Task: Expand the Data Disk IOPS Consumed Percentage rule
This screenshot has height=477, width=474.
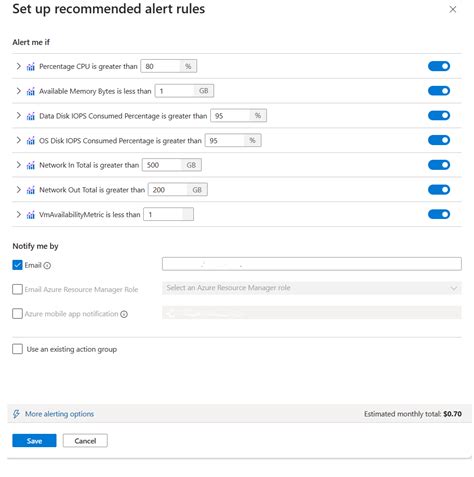Action: pyautogui.click(x=19, y=116)
